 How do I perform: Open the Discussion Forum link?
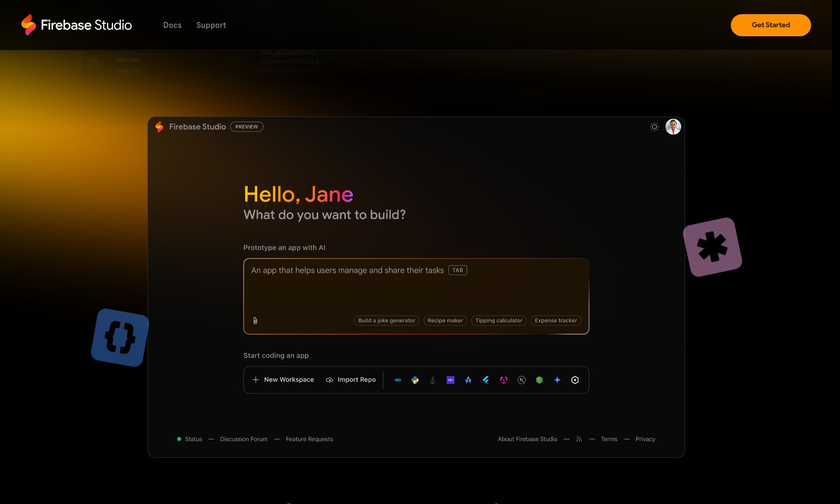243,439
